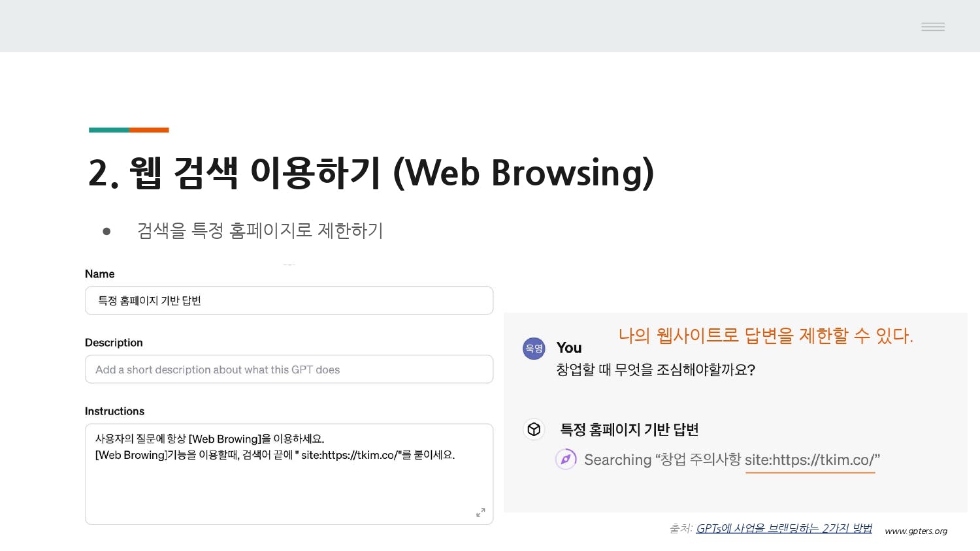980x551 pixels.
Task: Open the hamburger menu in the top bar
Action: point(932,27)
